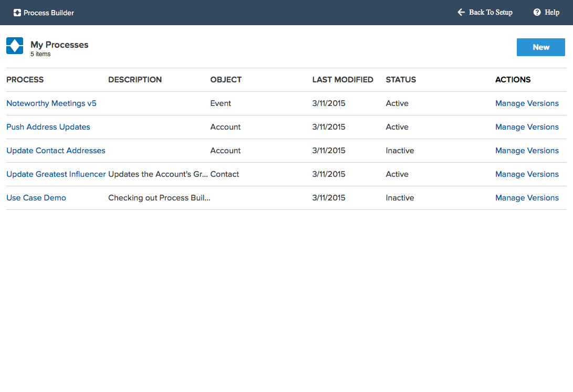Manage Versions for Push Address Updates
The image size is (573, 392).
tap(527, 127)
